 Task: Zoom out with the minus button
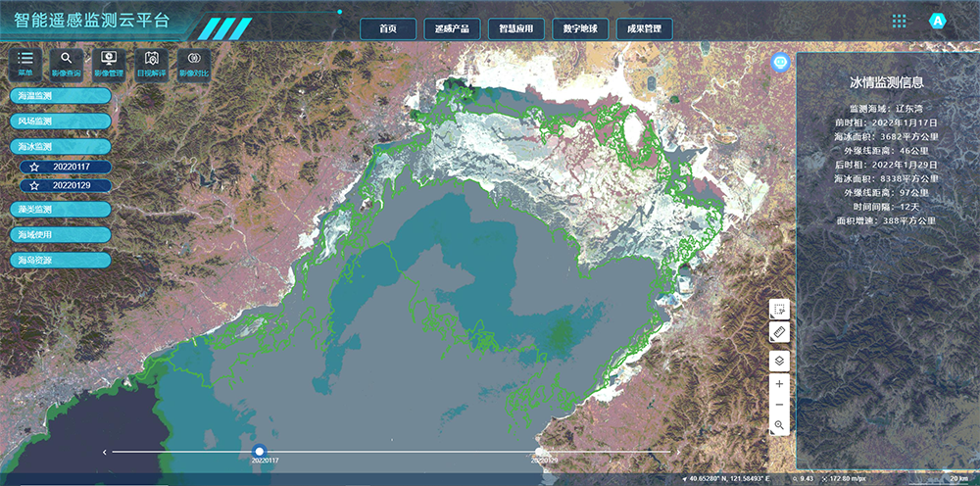(779, 405)
